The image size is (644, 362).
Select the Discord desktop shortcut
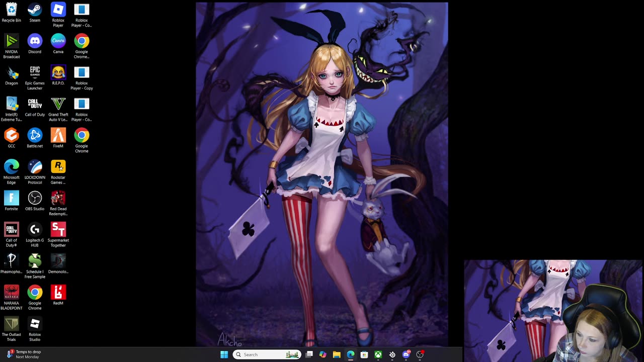[x=35, y=44]
